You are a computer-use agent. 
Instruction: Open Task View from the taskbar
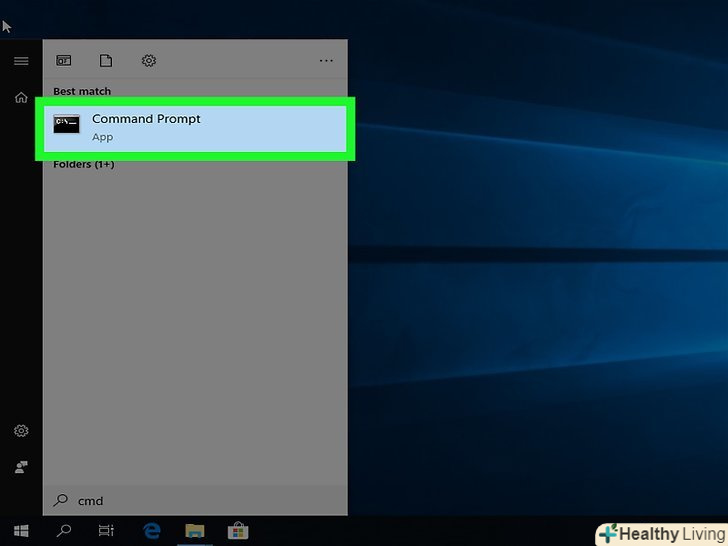click(x=107, y=531)
